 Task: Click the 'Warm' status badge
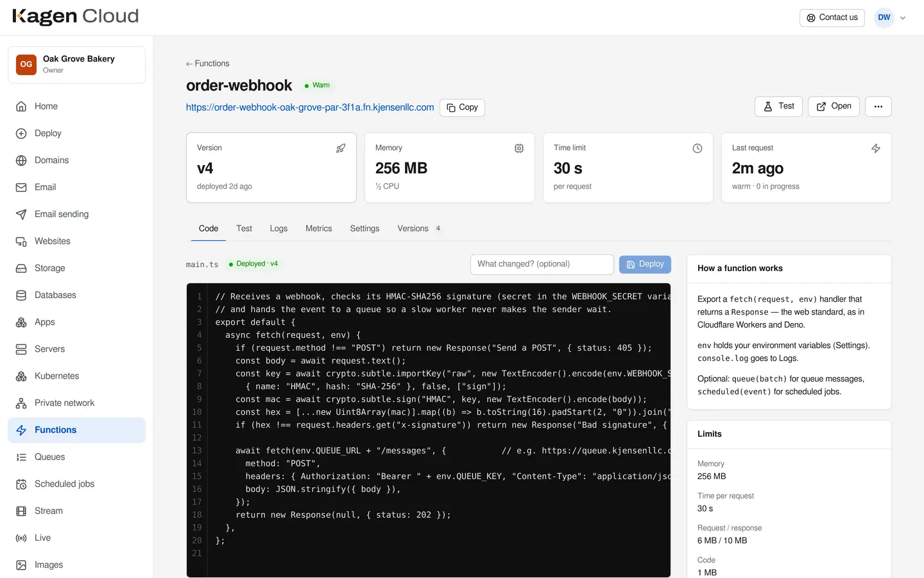click(317, 85)
